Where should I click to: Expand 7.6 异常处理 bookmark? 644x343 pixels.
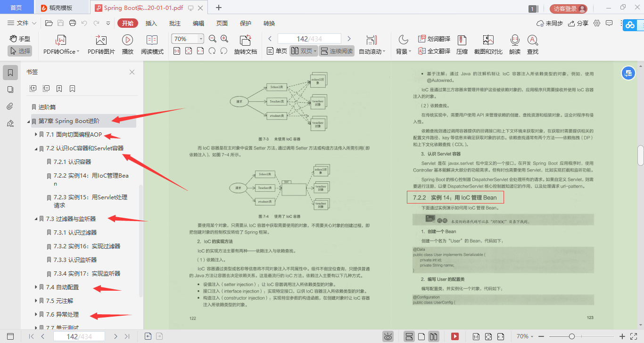pyautogui.click(x=36, y=314)
